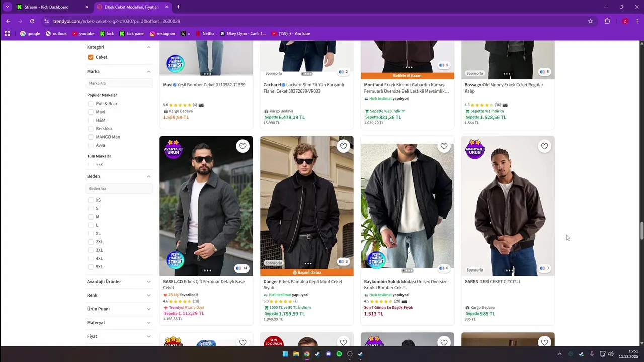The width and height of the screenshot is (644, 362).
Task: Open the Mavi Yeşil Bomber Ceket product link
Action: (204, 85)
